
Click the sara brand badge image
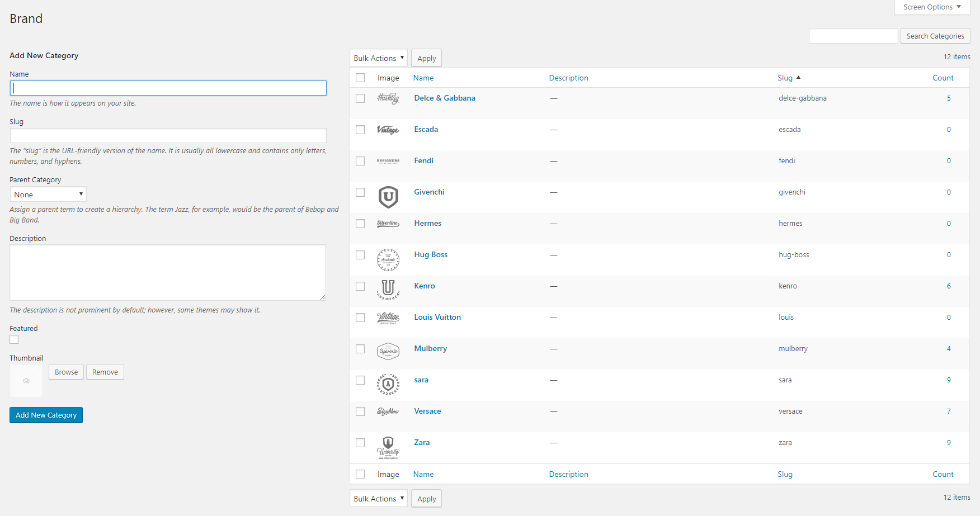388,385
